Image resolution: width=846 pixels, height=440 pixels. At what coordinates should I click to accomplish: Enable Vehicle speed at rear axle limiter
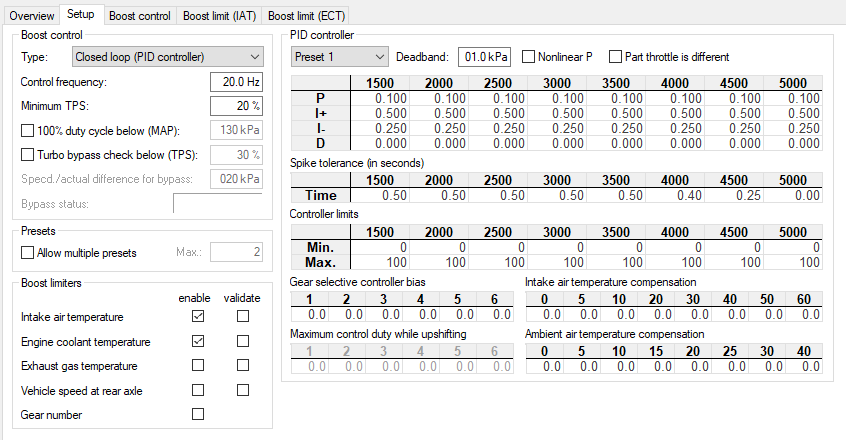pyautogui.click(x=198, y=390)
